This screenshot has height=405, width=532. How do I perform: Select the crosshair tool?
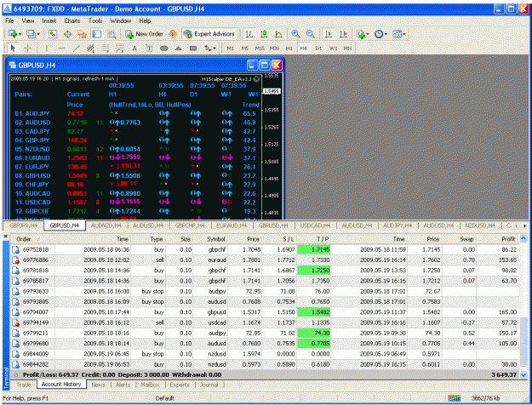pyautogui.click(x=28, y=48)
